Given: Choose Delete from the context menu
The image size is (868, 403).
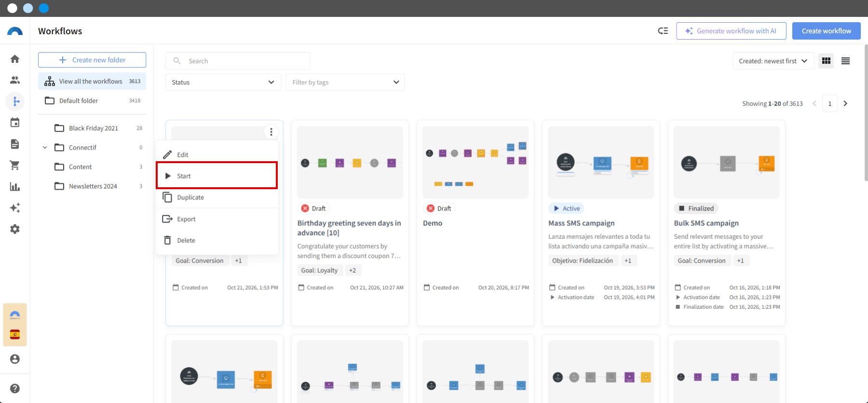Looking at the screenshot, I should point(217,240).
